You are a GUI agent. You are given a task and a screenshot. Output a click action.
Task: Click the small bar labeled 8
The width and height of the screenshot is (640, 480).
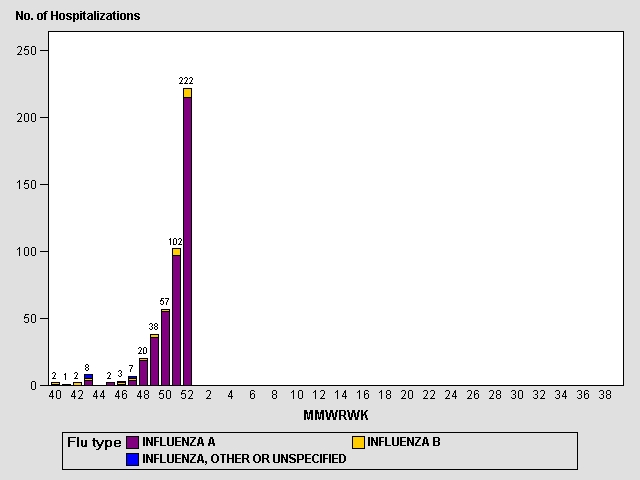[x=88, y=380]
